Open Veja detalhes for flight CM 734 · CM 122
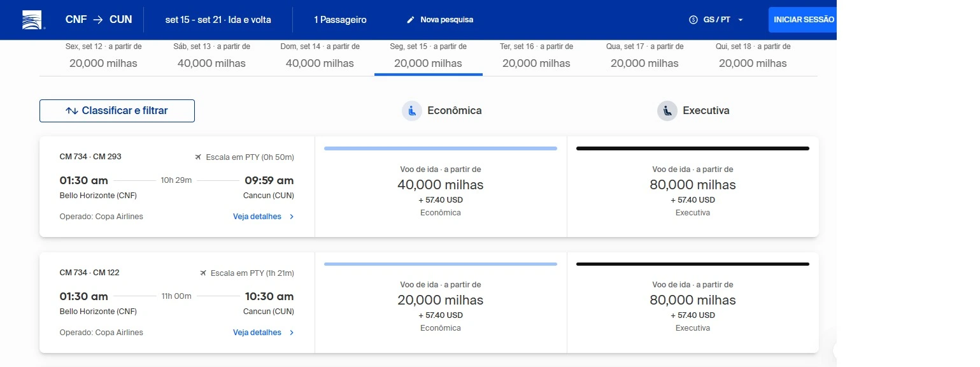Viewport: 980px width, 367px height. pyautogui.click(x=257, y=333)
